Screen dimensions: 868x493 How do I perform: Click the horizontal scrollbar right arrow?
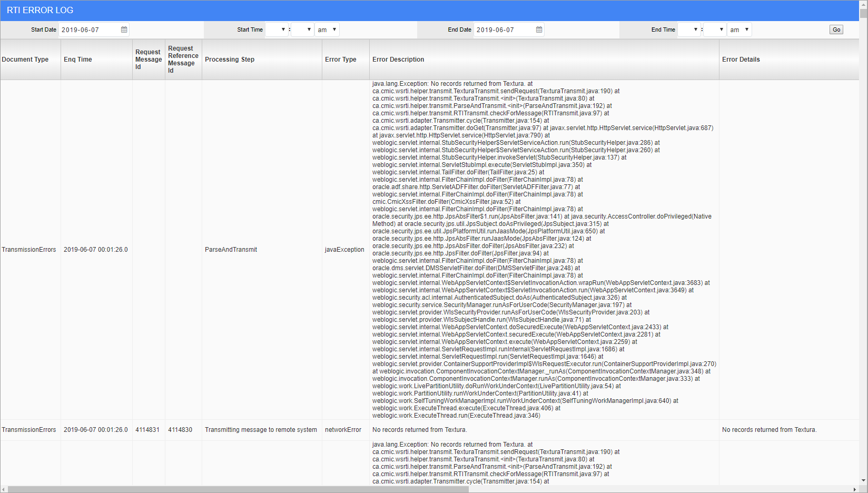pyautogui.click(x=855, y=489)
